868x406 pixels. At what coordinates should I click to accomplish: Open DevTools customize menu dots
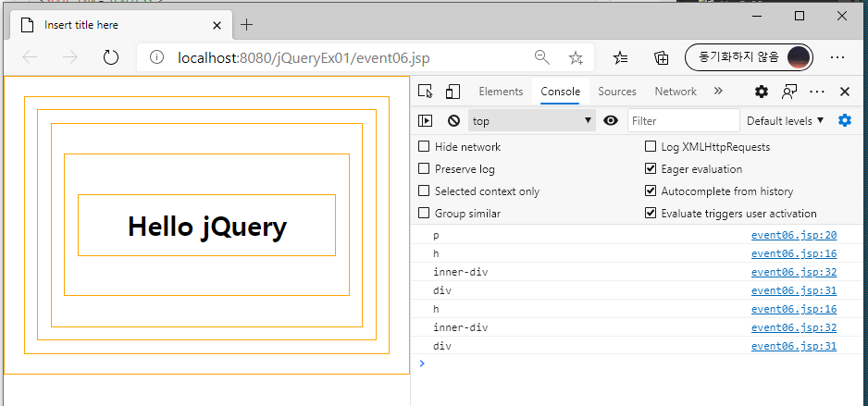817,92
